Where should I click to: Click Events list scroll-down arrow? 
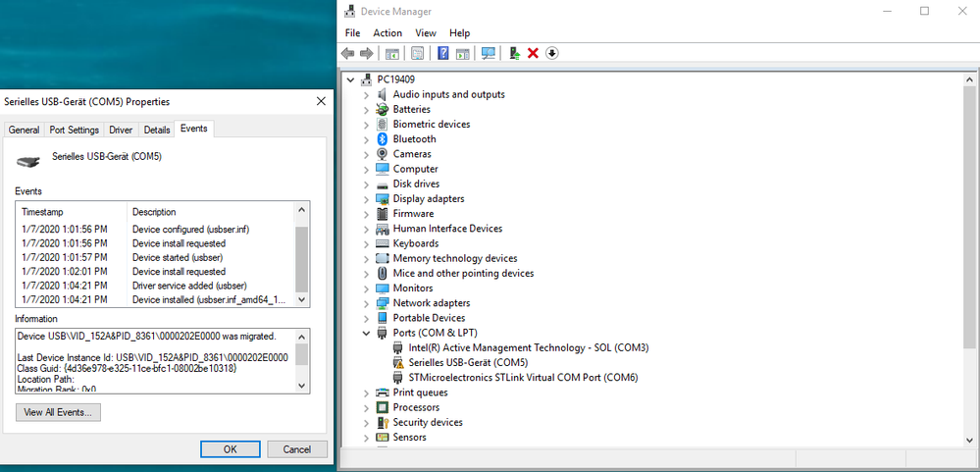tap(302, 300)
